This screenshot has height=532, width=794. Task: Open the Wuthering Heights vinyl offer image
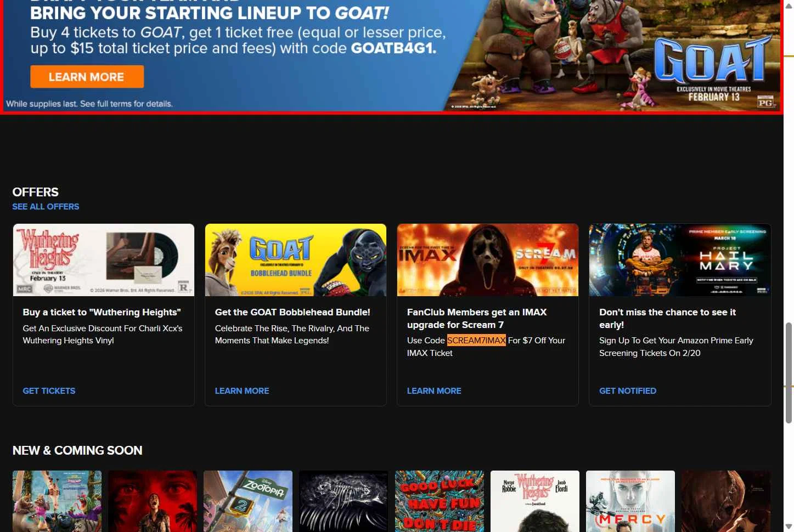(104, 260)
